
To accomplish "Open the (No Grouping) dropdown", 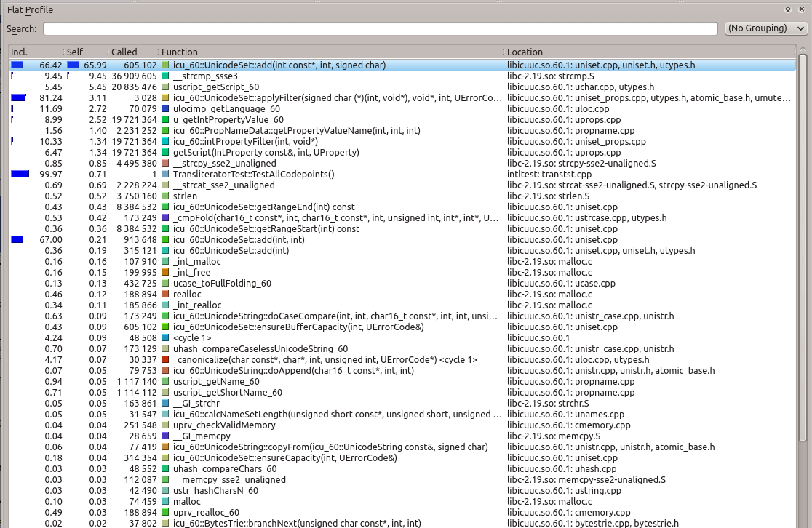I will click(766, 28).
